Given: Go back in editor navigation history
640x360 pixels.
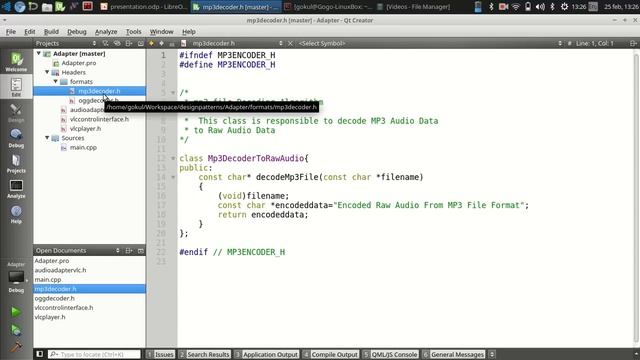Looking at the screenshot, I should point(151,43).
